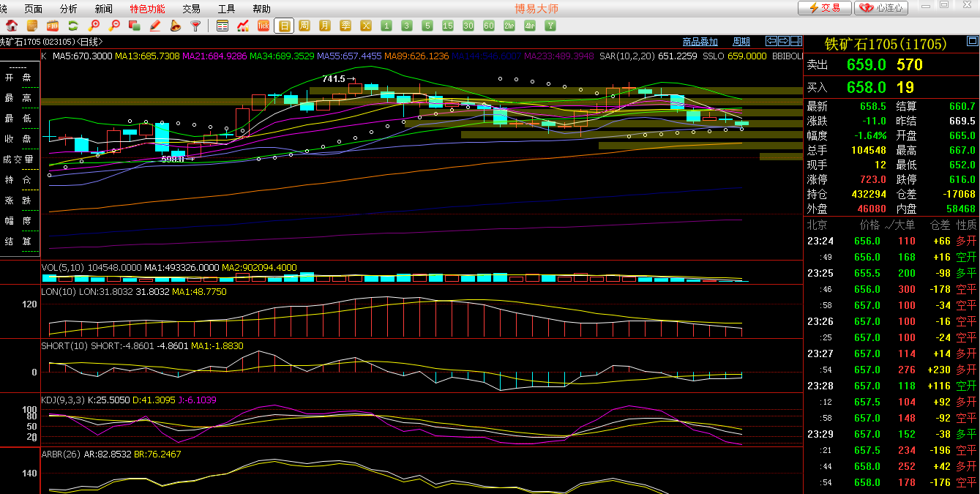
Task: Click the LON(10) indicator label
Action: pos(59,291)
